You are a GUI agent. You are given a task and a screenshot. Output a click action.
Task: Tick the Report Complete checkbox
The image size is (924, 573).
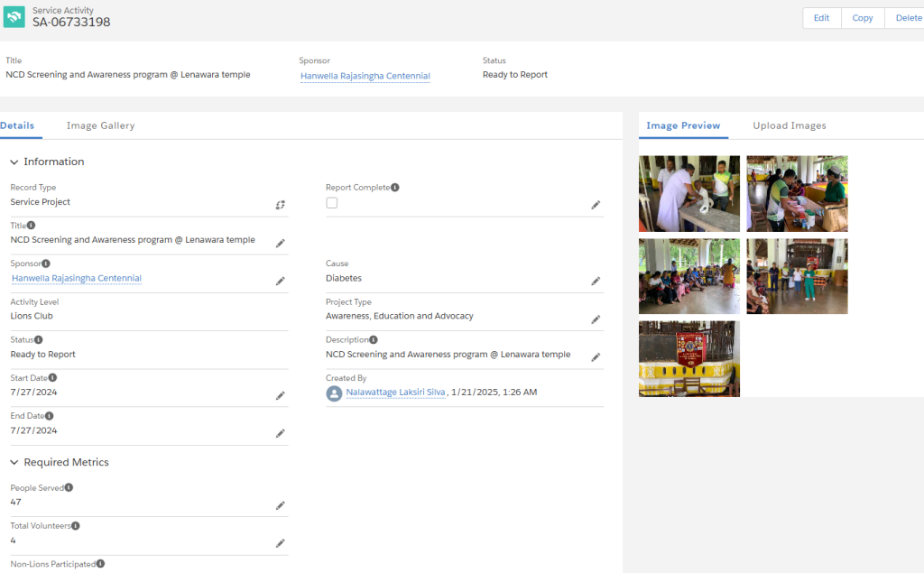pyautogui.click(x=332, y=203)
